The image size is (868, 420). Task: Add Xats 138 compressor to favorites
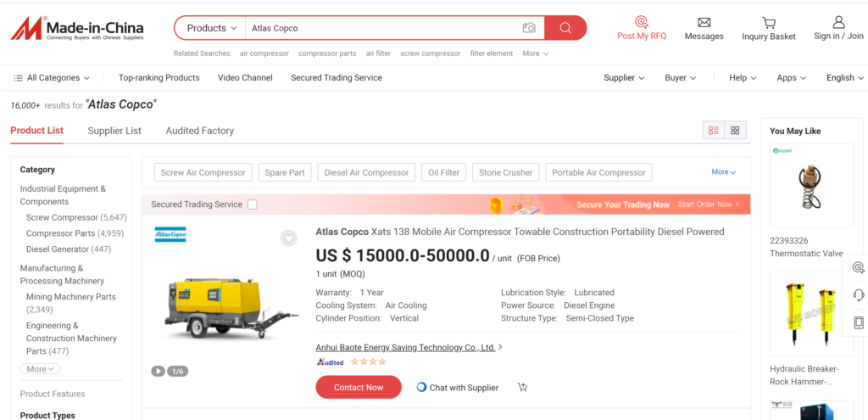click(288, 238)
